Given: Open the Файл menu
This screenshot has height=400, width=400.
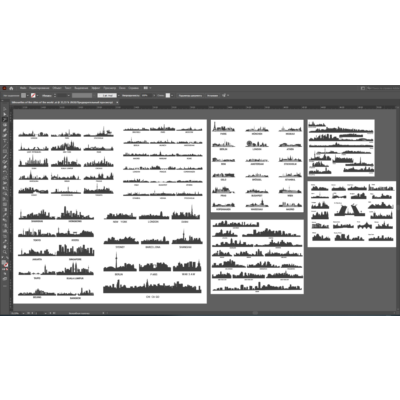Looking at the screenshot, I should coord(23,88).
